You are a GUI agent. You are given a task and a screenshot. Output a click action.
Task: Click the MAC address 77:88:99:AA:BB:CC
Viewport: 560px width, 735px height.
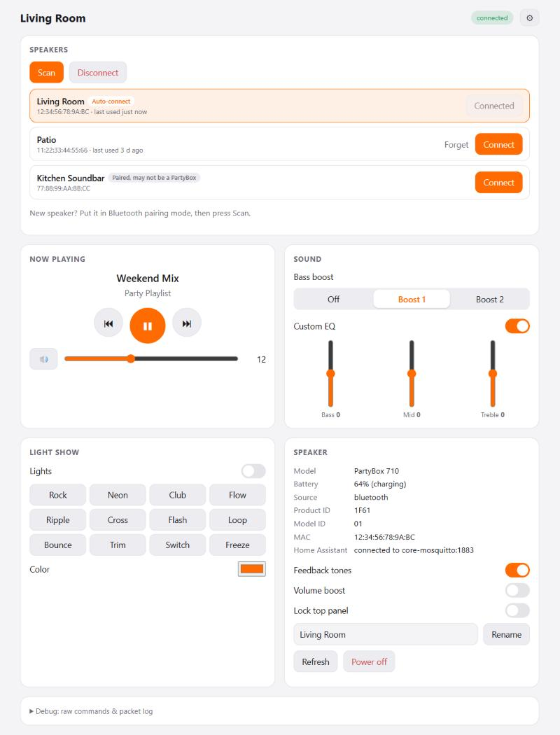click(x=63, y=188)
